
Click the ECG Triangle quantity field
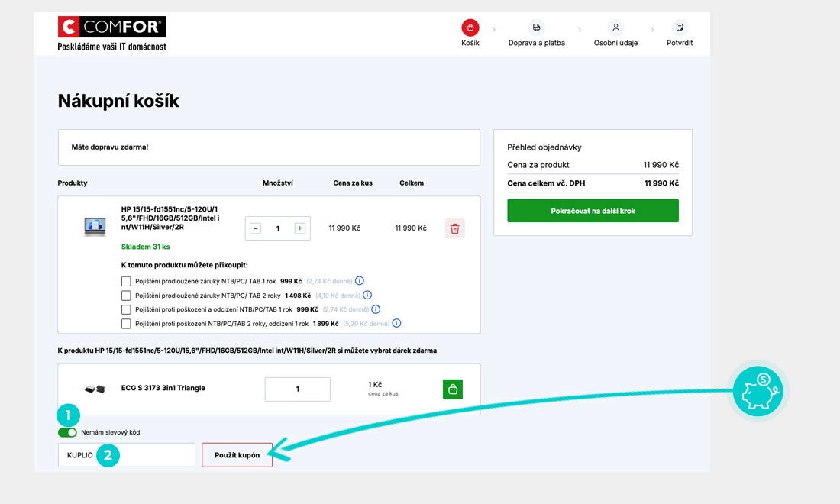(x=297, y=389)
